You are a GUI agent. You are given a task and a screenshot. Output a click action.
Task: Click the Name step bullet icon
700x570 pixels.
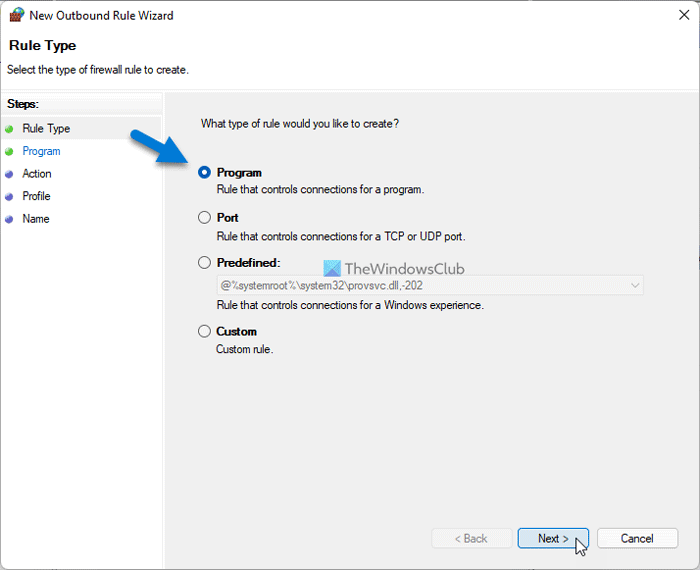click(x=10, y=219)
